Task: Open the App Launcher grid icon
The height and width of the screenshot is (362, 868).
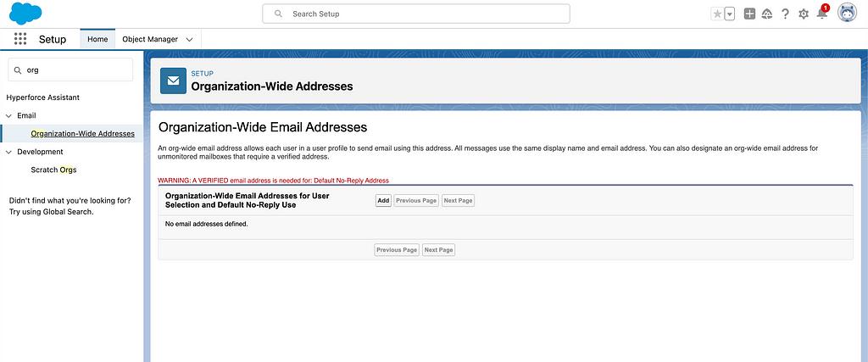Action: 20,39
